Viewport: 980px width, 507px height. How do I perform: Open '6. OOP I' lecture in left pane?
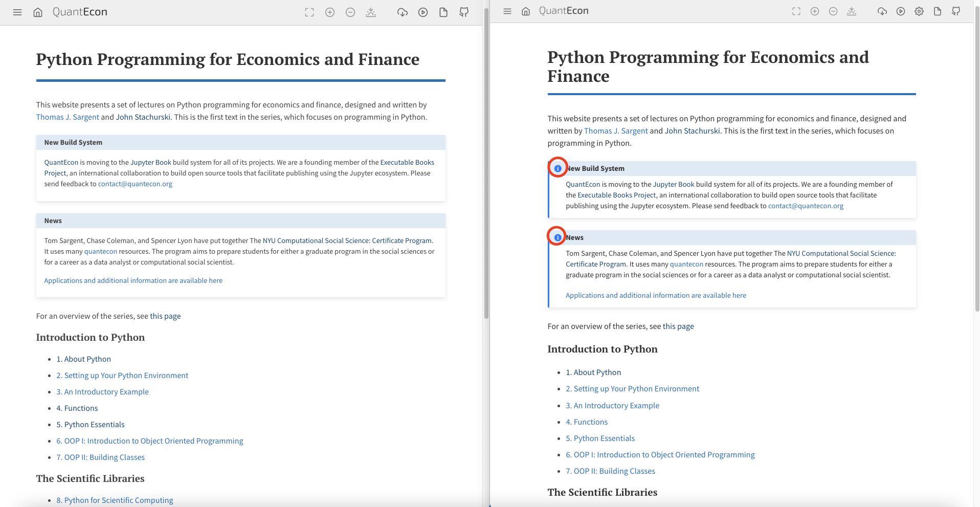tap(150, 441)
